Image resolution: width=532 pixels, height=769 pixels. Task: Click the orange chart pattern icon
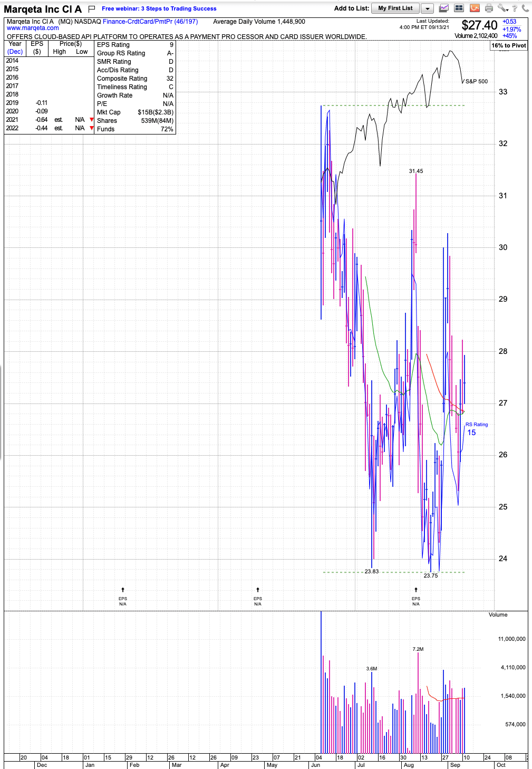[x=475, y=8]
